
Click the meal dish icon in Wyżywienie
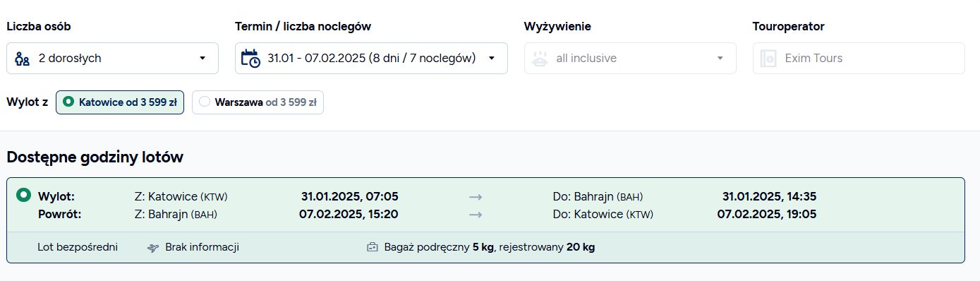pos(539,59)
